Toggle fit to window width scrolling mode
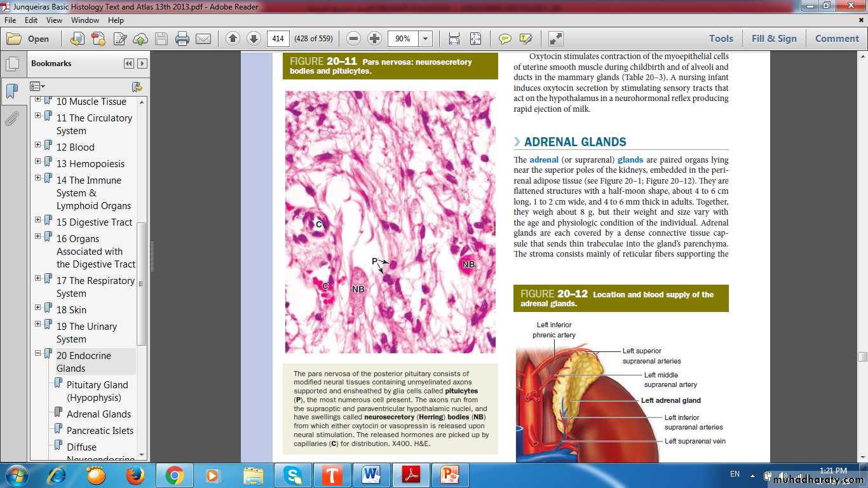This screenshot has height=488, width=868. [x=454, y=39]
